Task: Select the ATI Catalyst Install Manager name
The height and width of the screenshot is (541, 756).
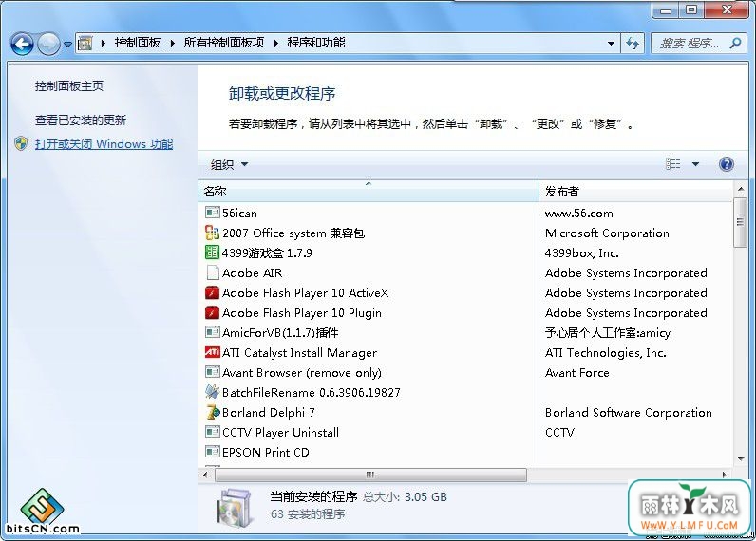Action: click(299, 353)
